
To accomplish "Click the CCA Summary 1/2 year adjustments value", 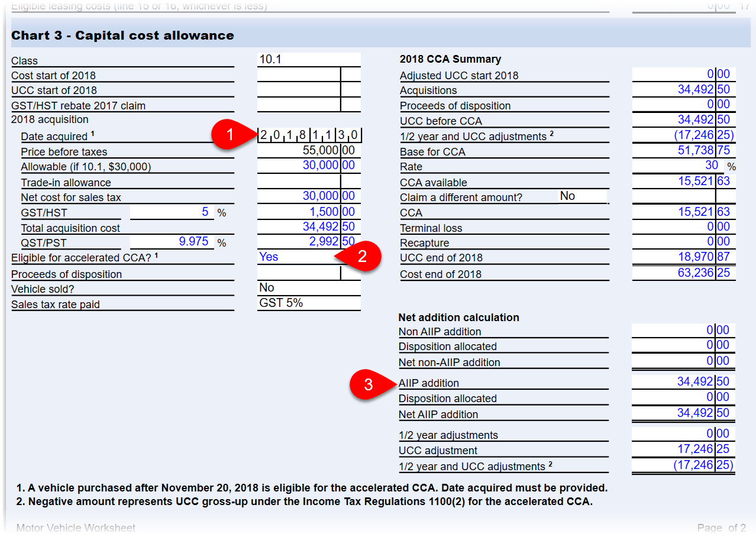I will coord(684,135).
